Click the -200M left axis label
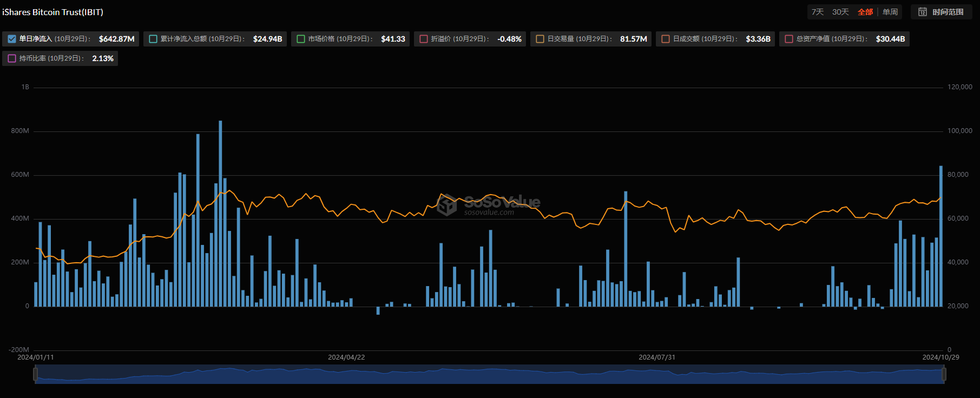This screenshot has height=398, width=980. click(19, 350)
